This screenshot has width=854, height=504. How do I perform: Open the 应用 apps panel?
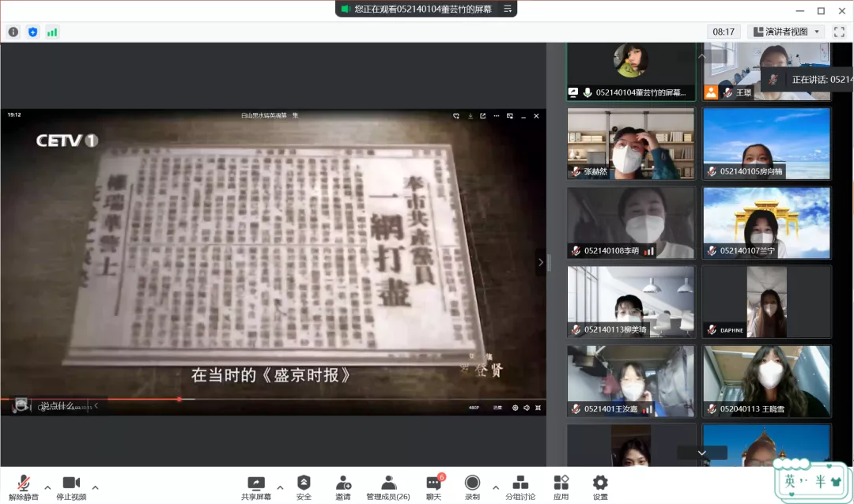561,487
